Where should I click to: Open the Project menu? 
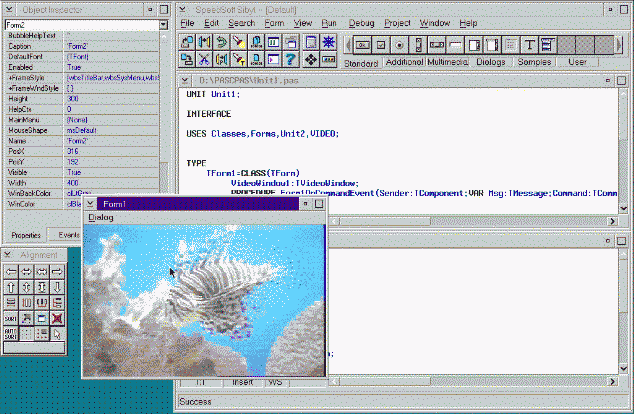pos(397,23)
